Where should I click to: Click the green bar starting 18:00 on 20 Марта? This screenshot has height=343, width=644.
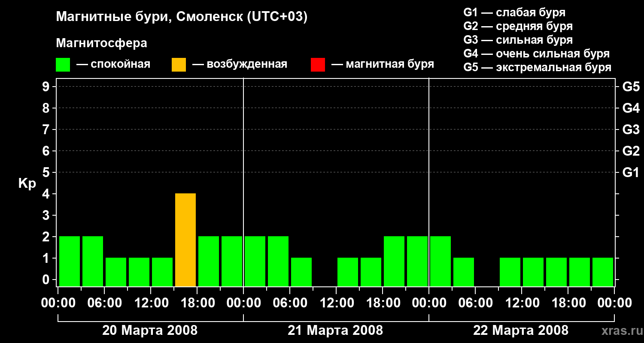coord(209,261)
